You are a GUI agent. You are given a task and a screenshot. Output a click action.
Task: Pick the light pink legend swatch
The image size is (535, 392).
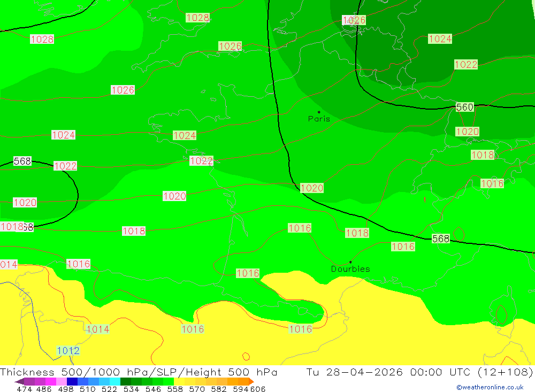(62, 381)
